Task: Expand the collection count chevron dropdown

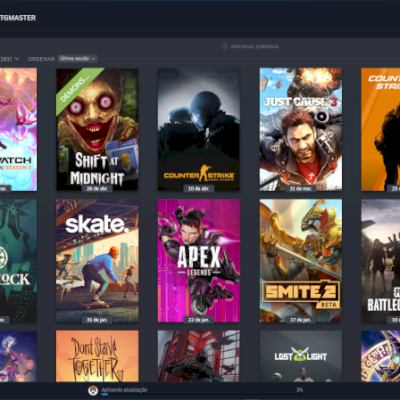Action: (17, 59)
